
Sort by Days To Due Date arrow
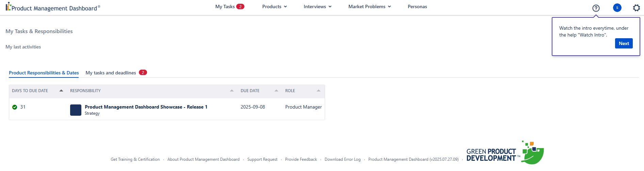tap(61, 91)
